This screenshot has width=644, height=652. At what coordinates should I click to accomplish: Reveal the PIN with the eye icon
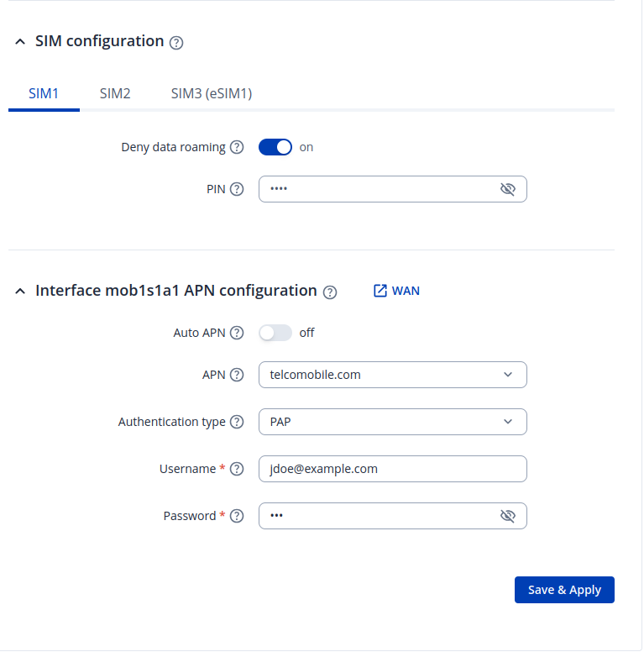507,189
